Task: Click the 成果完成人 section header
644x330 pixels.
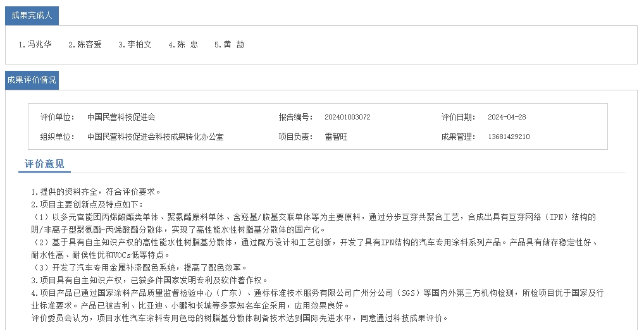Action: [x=32, y=15]
